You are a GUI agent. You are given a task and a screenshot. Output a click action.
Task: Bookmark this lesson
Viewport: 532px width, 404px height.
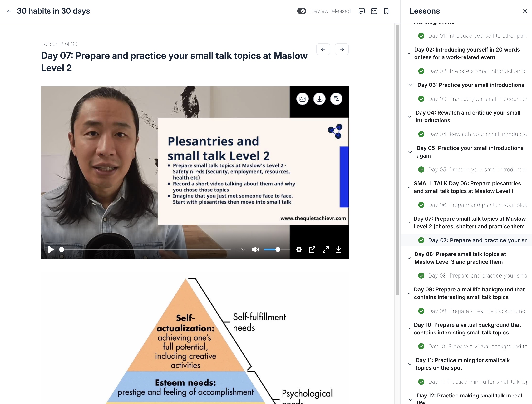386,11
